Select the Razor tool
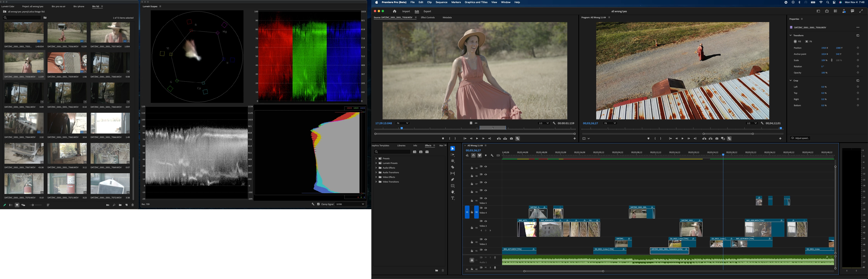Screen dimensions: 868x279 453,167
